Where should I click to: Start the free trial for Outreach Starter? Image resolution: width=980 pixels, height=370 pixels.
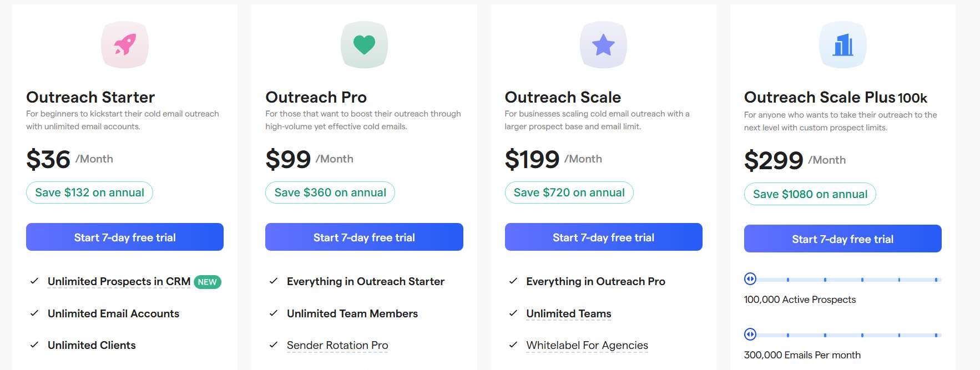124,237
